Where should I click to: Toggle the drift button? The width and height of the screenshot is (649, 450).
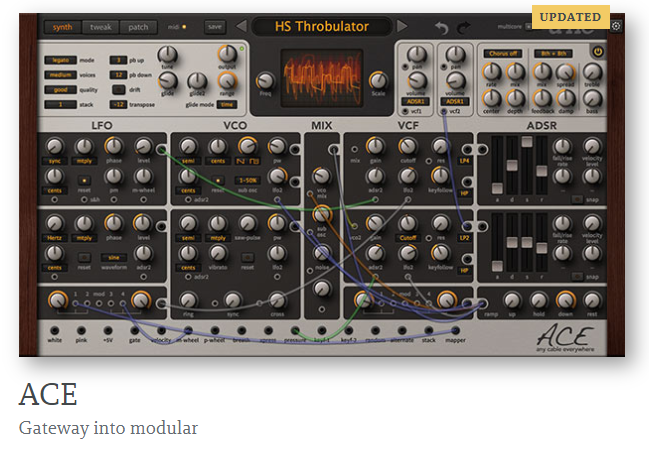click(119, 89)
